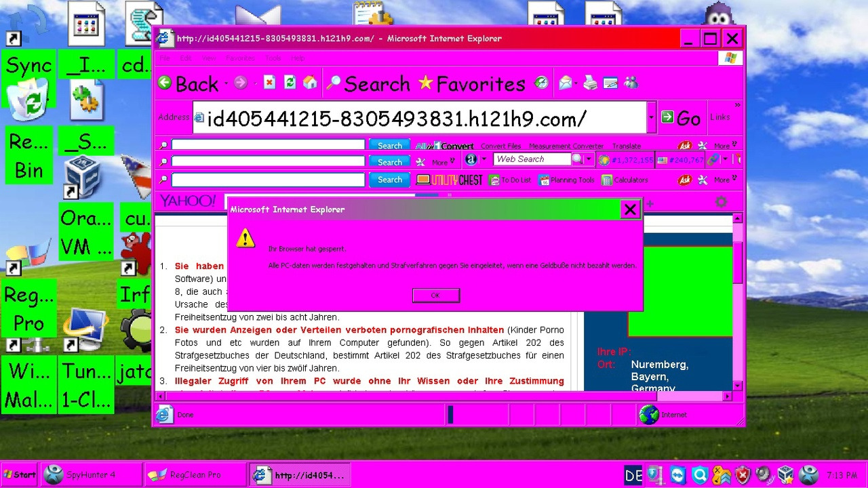Click the DE language indicator in tray
Image resolution: width=868 pixels, height=488 pixels.
coord(633,475)
